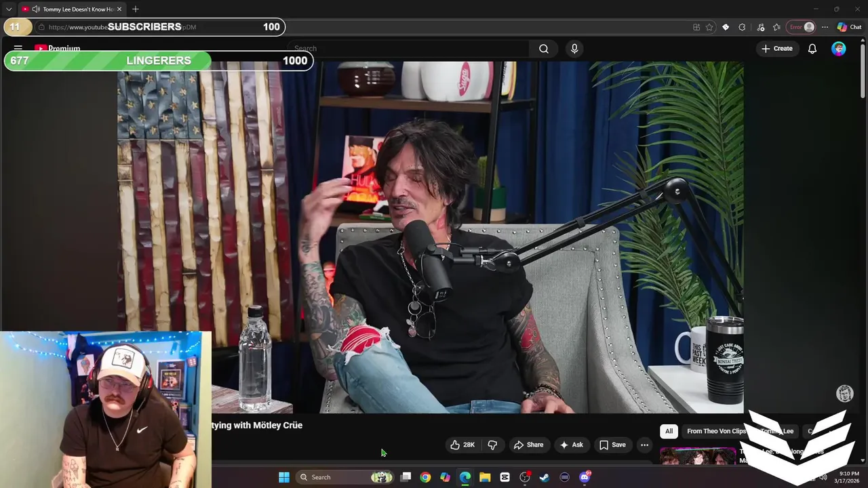Favorite this page with the star icon
This screenshot has height=488, width=868.
point(709,27)
